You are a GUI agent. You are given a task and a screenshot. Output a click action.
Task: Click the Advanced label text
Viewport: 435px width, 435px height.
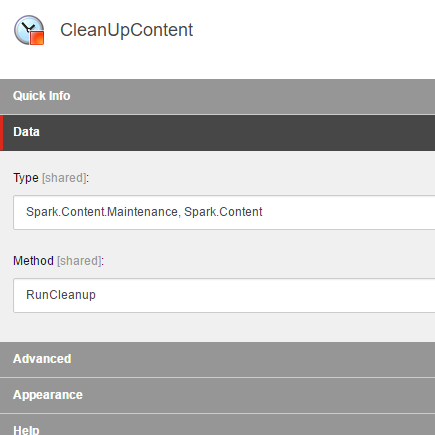(x=42, y=359)
